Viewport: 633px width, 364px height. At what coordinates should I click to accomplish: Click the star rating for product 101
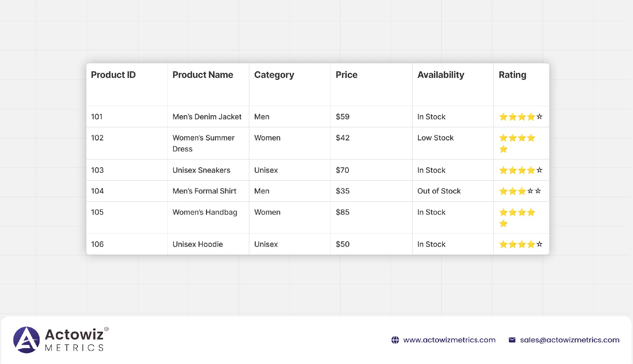point(520,117)
